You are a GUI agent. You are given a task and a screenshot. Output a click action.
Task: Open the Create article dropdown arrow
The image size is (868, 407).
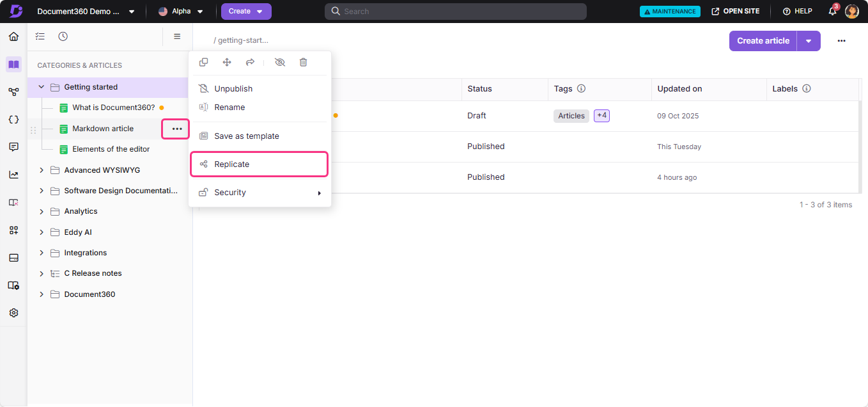(809, 40)
